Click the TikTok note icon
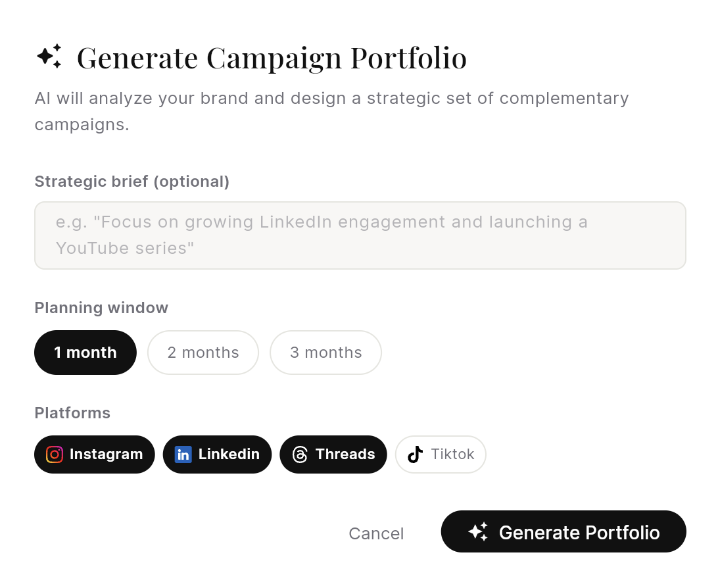The image size is (718, 588). 414,454
